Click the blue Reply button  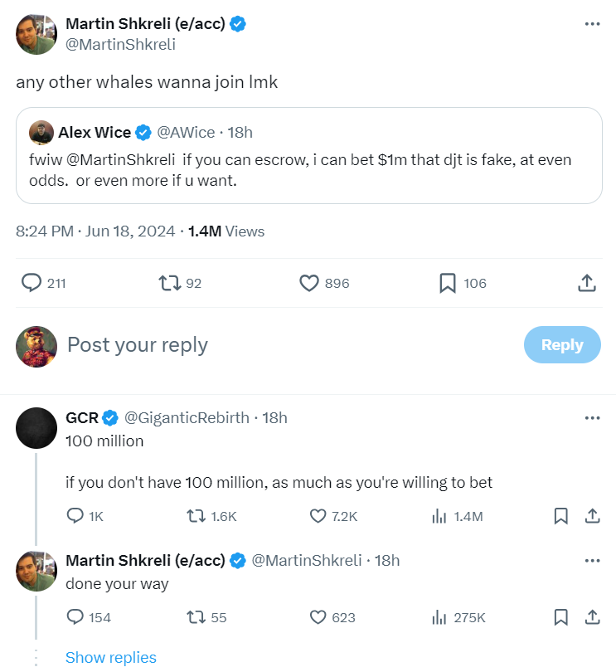pyautogui.click(x=562, y=344)
